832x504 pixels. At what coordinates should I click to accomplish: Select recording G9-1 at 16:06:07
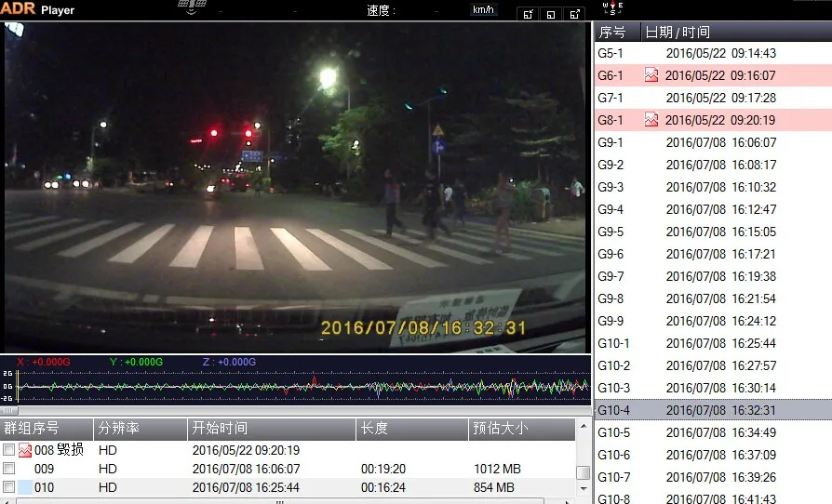pyautogui.click(x=713, y=142)
